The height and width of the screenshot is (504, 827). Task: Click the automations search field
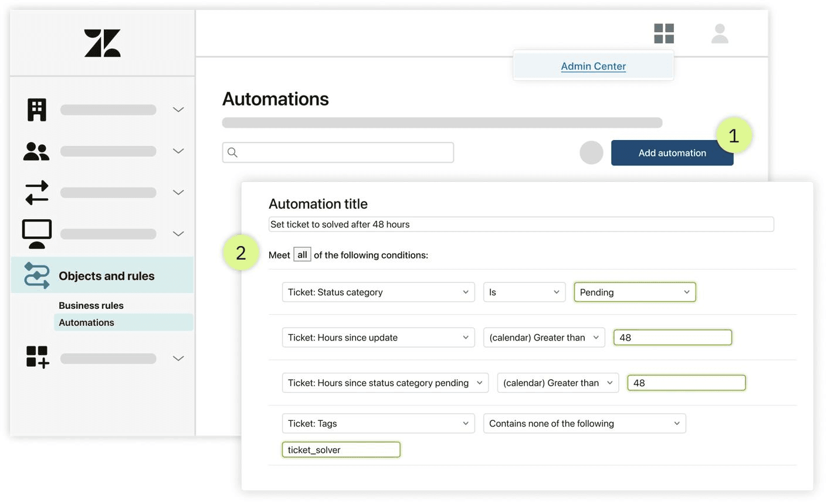pyautogui.click(x=338, y=152)
